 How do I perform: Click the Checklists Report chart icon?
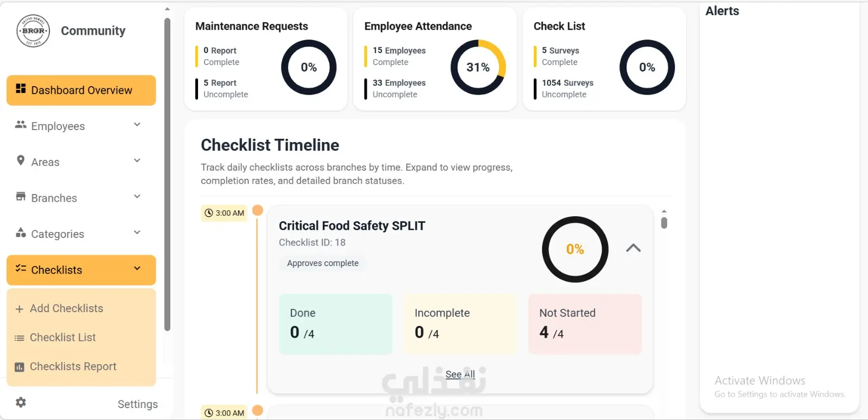click(20, 367)
